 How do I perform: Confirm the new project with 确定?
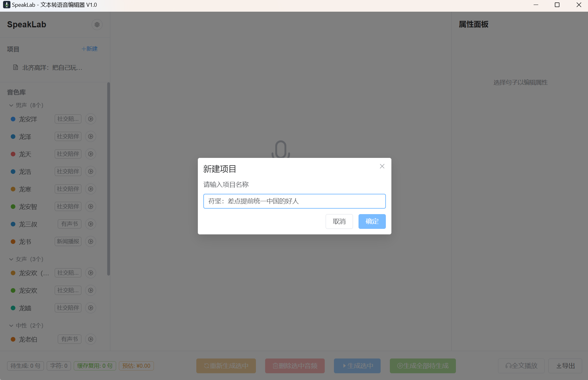pyautogui.click(x=372, y=221)
